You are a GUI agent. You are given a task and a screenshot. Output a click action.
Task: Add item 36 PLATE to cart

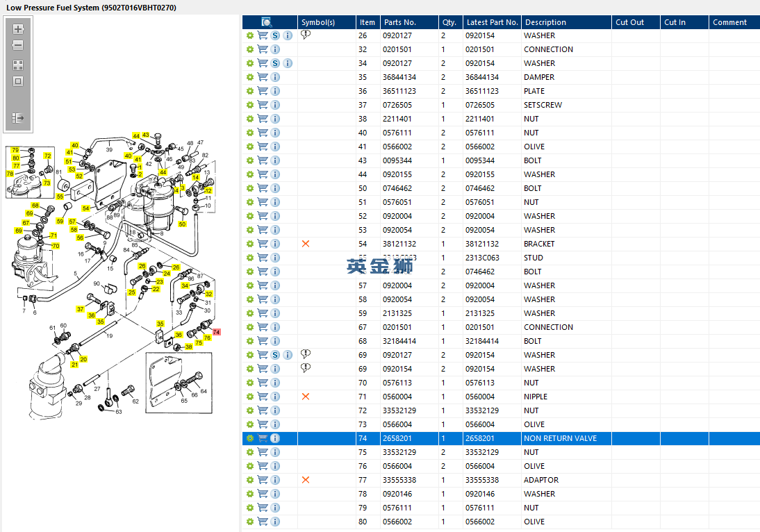pyautogui.click(x=263, y=91)
